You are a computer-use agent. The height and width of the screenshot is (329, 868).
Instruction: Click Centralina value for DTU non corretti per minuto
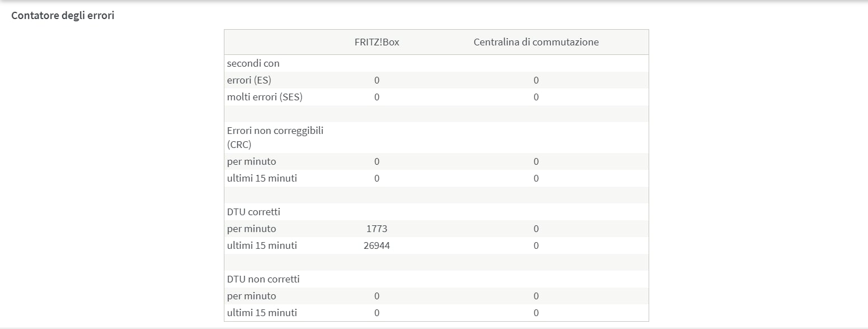click(536, 296)
